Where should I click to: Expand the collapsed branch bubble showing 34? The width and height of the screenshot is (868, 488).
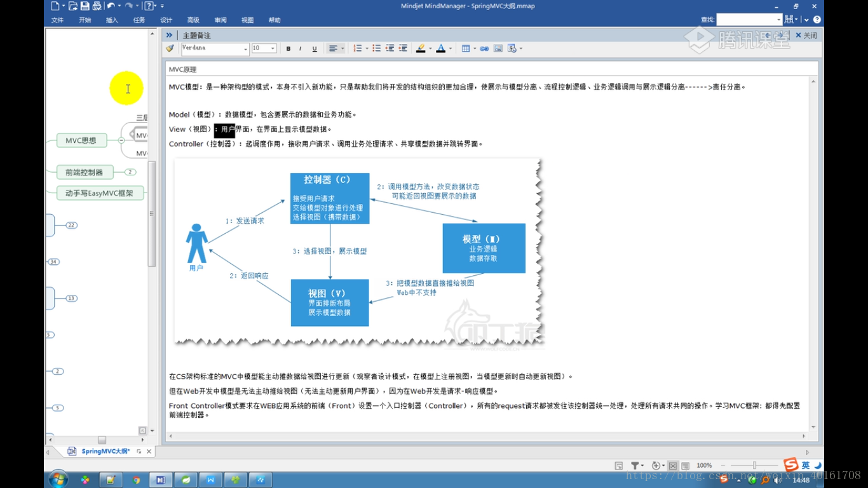[x=53, y=262]
